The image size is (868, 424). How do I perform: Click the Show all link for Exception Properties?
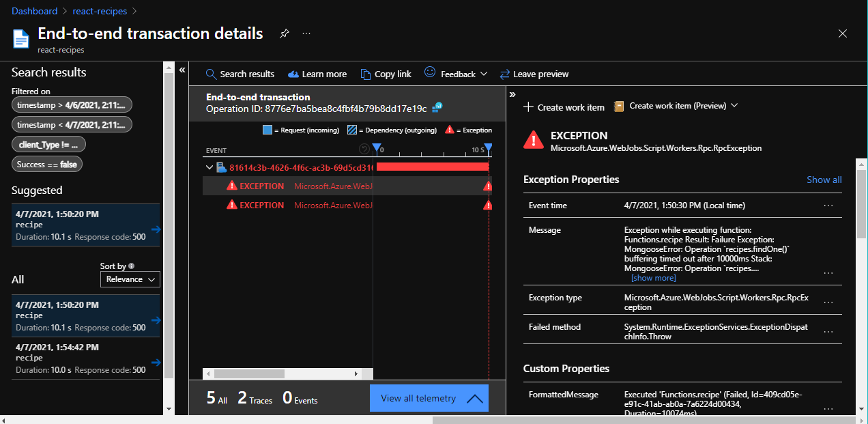(824, 180)
